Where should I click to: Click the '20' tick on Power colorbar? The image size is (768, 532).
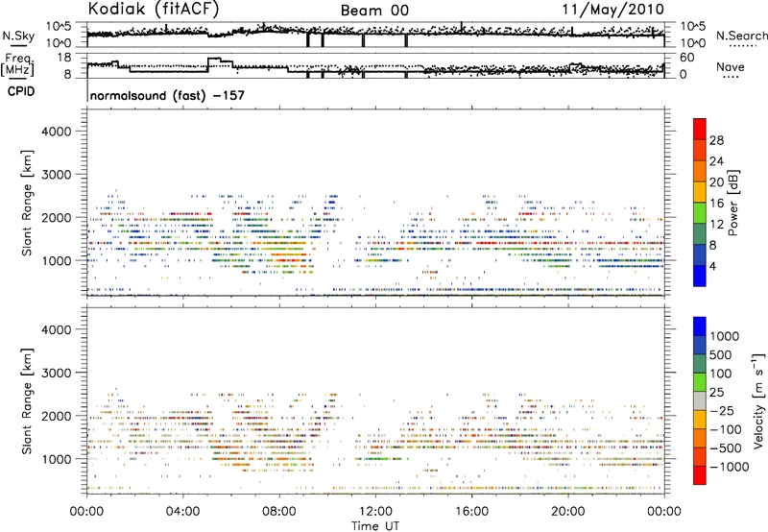pyautogui.click(x=716, y=182)
